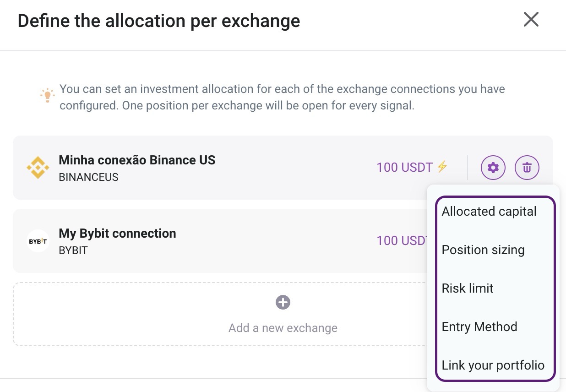Choose Position sizing menu option
The width and height of the screenshot is (566, 392).
(x=483, y=250)
